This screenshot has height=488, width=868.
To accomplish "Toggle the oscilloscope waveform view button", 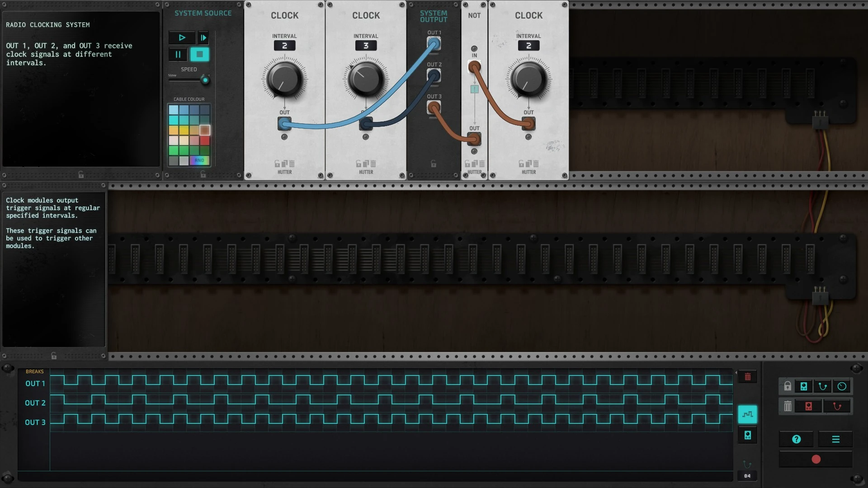I will (748, 414).
